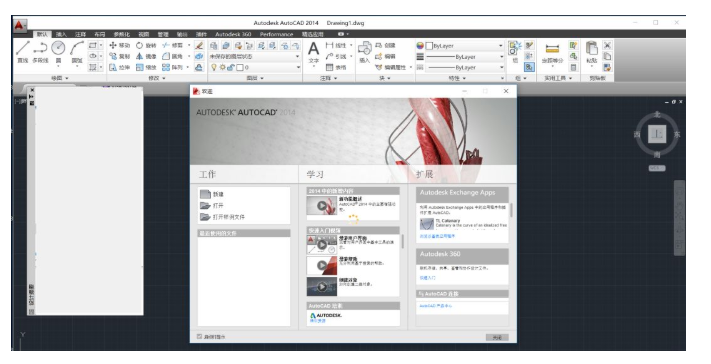
Task: Select the Measure utility tool
Action: (x=552, y=52)
